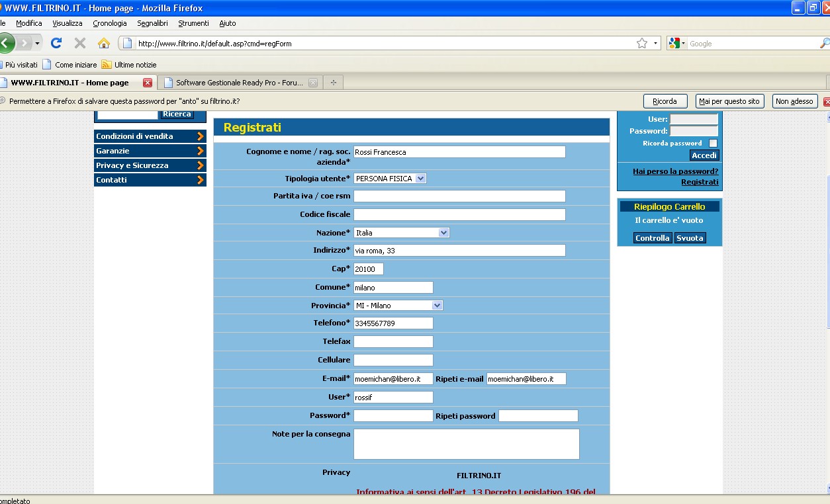Screen dimensions: 830x504
Task: Click the Accedi login button
Action: (x=704, y=155)
